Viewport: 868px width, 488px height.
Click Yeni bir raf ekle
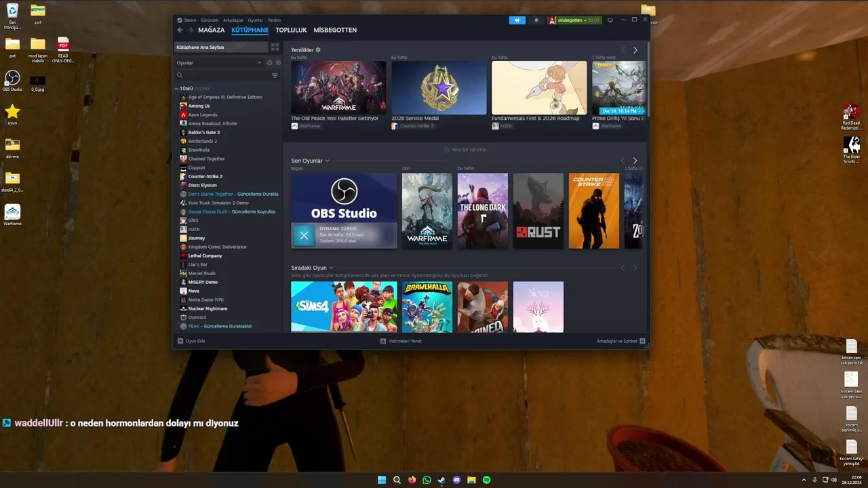pos(465,150)
